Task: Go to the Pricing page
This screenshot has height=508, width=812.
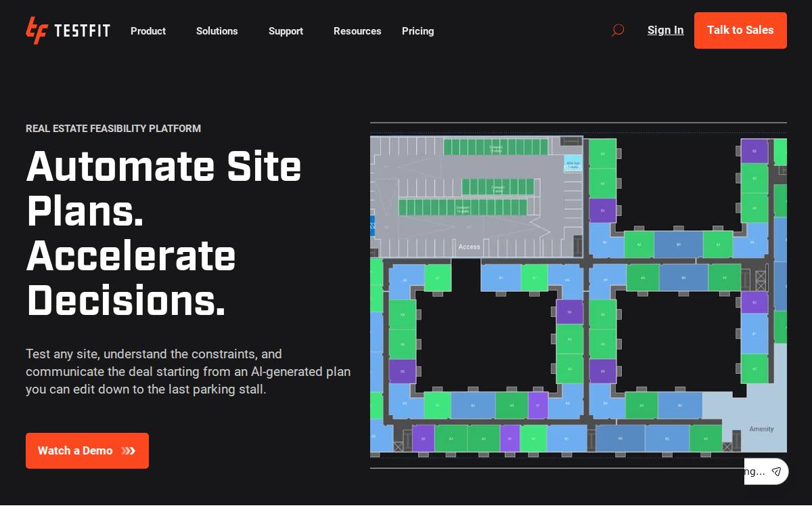Action: (x=418, y=31)
